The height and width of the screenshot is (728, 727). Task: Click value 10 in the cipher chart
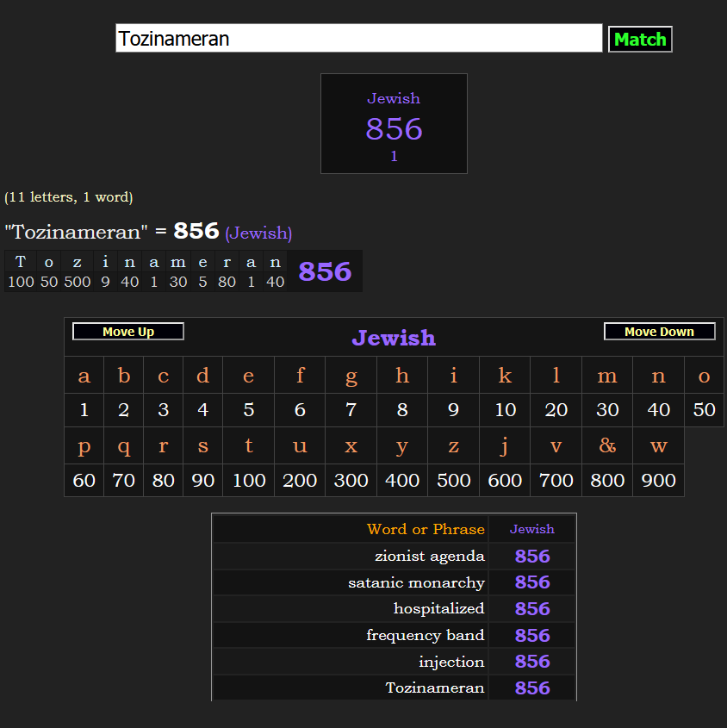coord(505,410)
